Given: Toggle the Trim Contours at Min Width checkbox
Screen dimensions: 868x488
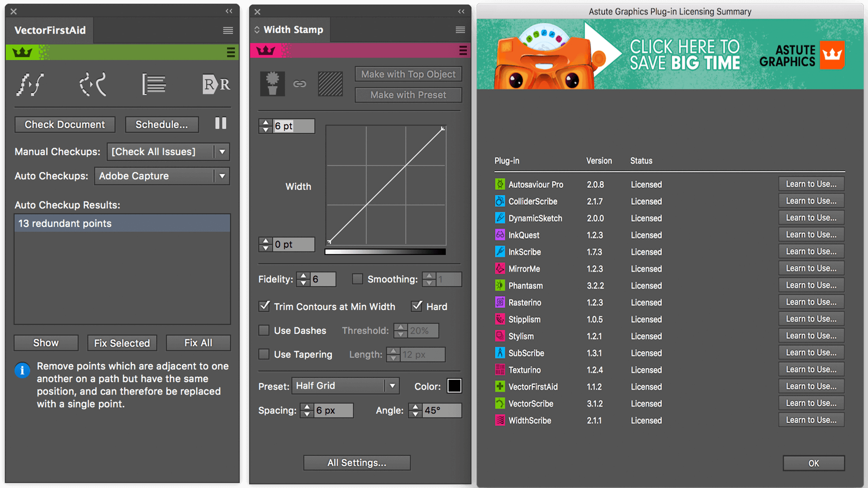Looking at the screenshot, I should click(264, 306).
